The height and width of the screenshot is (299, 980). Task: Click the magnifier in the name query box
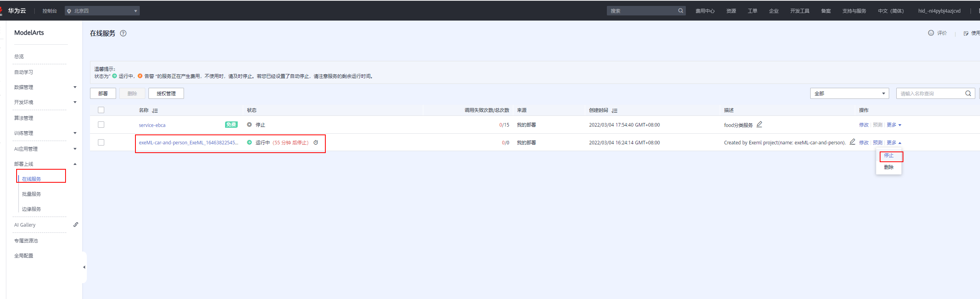point(968,93)
